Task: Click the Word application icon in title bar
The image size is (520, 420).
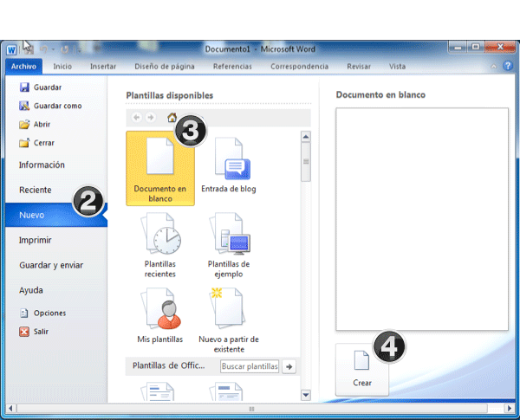Action: (11, 50)
